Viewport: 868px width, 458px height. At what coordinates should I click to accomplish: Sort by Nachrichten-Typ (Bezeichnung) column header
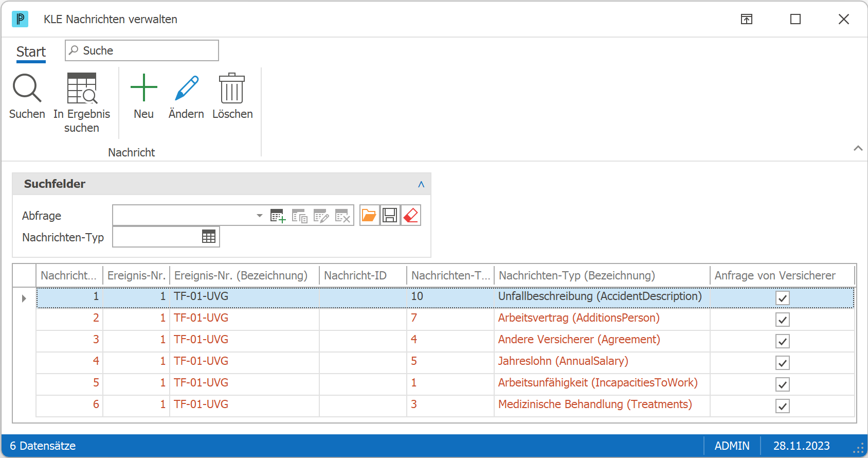click(x=602, y=276)
